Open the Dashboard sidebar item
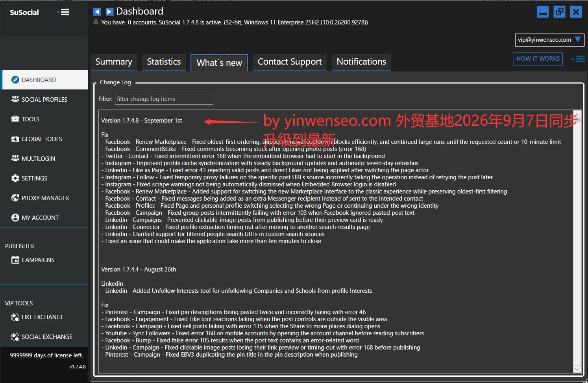588x383 pixels. click(44, 80)
